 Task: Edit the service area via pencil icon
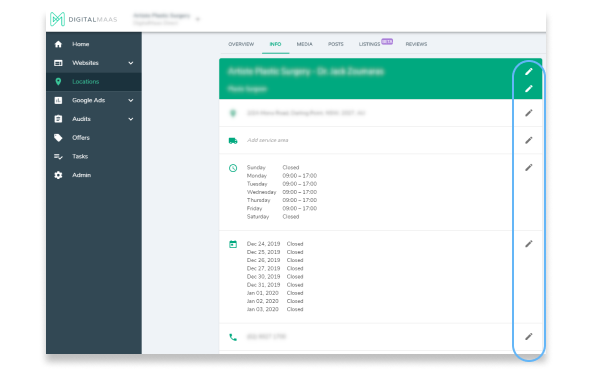528,140
